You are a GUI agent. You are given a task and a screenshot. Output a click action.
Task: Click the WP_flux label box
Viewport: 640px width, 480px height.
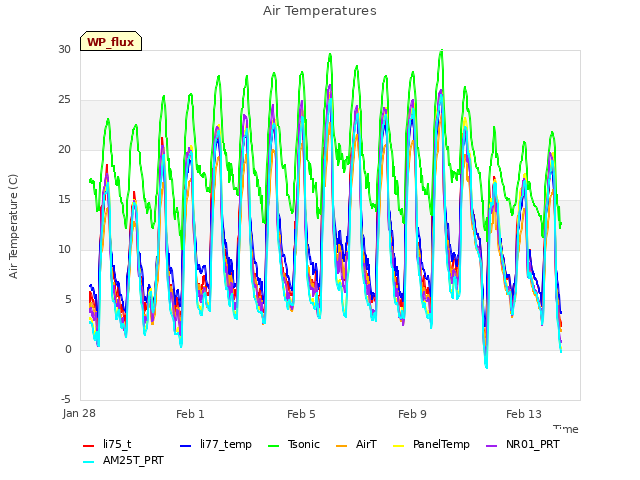click(111, 41)
